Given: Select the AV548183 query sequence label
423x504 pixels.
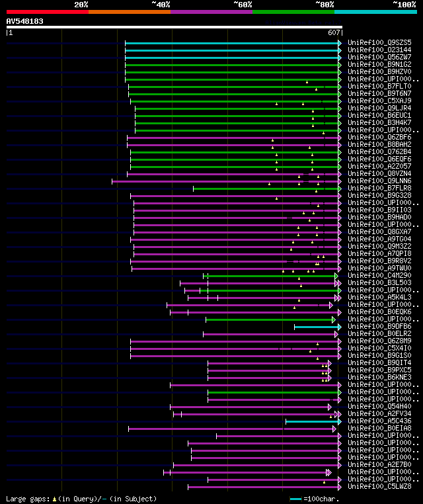Looking at the screenshot, I should coord(24,21).
